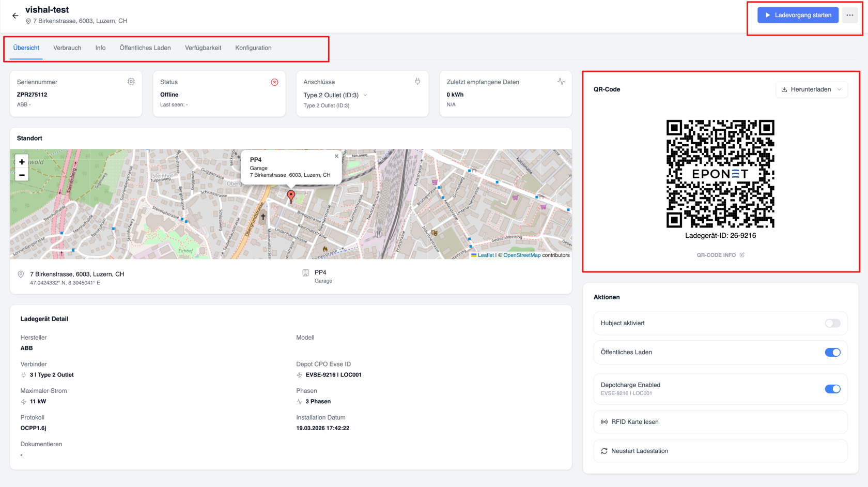Viewport: 868px width, 487px height.
Task: Click the ABB manufacturer value in details
Action: (27, 348)
